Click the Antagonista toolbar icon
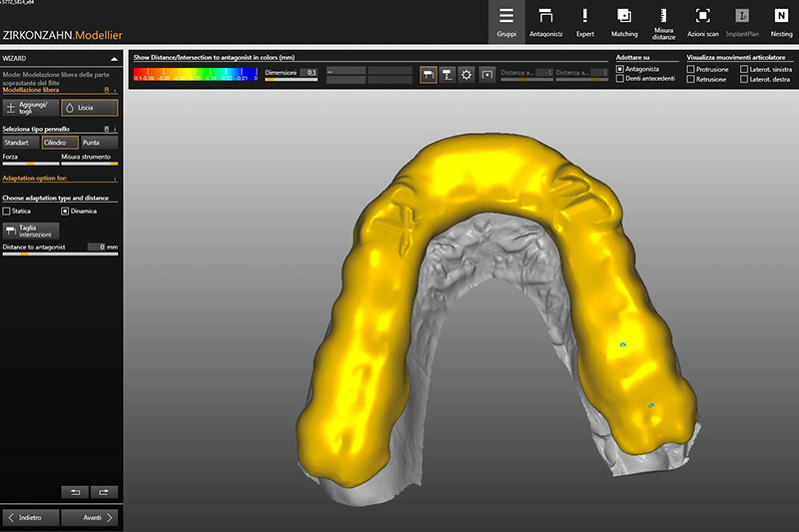The width and height of the screenshot is (799, 532). [x=546, y=22]
